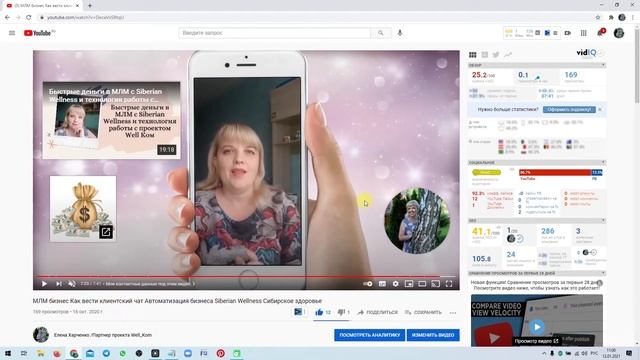640x360 pixels.
Task: Open the YouTube hamburger guide menu
Action: (12, 33)
